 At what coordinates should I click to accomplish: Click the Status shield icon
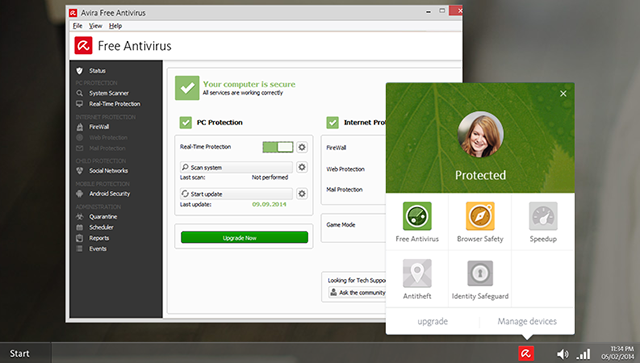tap(80, 71)
